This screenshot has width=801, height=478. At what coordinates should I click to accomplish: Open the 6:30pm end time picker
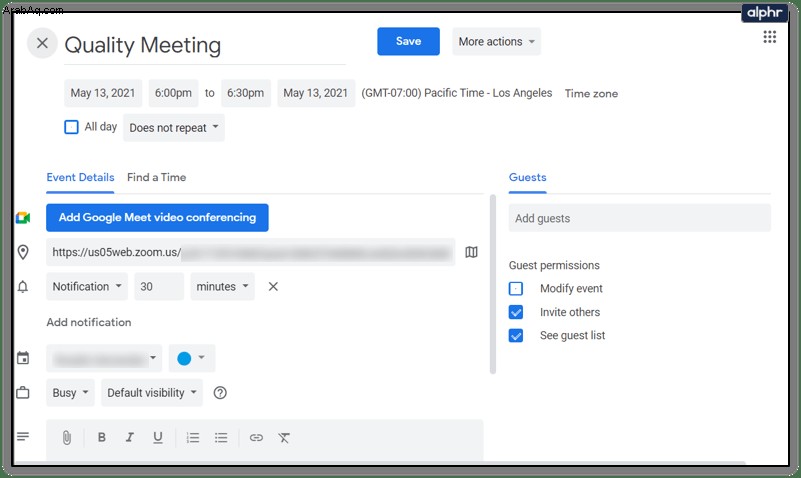[246, 93]
